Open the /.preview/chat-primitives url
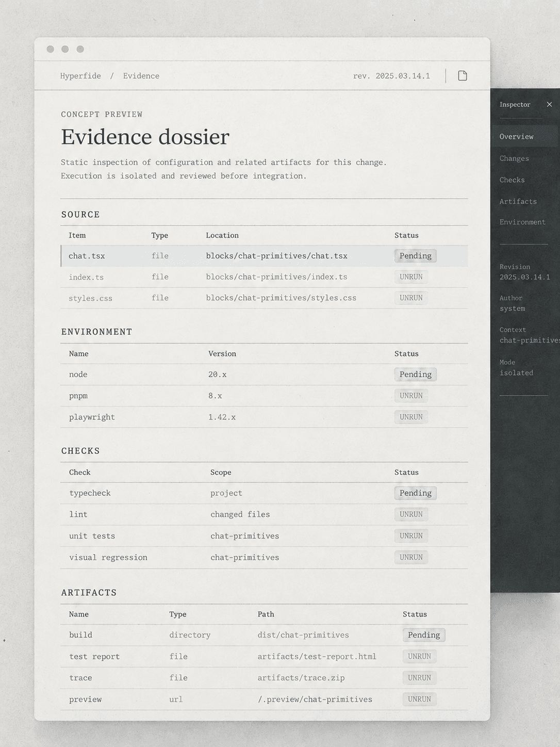560x747 pixels. [315, 700]
